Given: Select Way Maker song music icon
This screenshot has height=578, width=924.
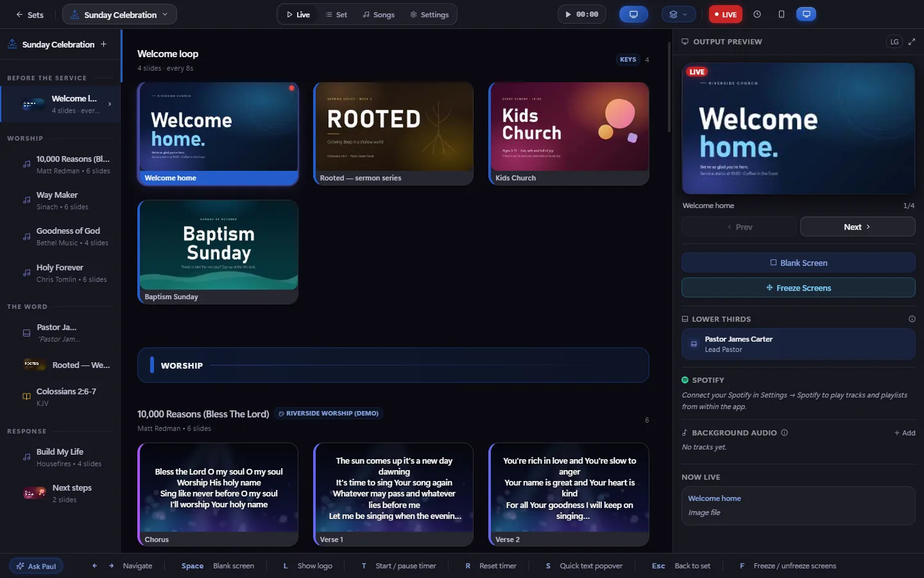Looking at the screenshot, I should (x=26, y=200).
